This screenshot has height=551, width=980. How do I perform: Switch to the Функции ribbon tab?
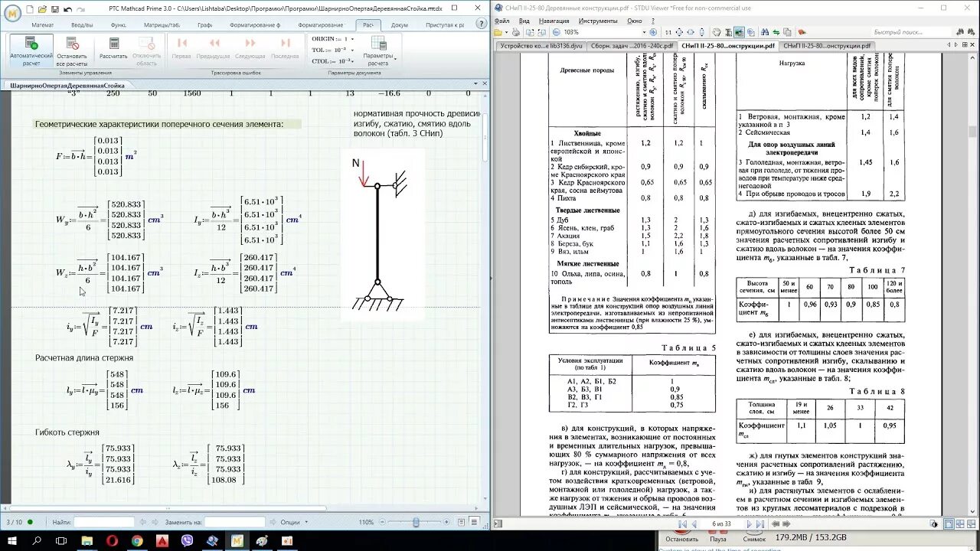tap(119, 24)
